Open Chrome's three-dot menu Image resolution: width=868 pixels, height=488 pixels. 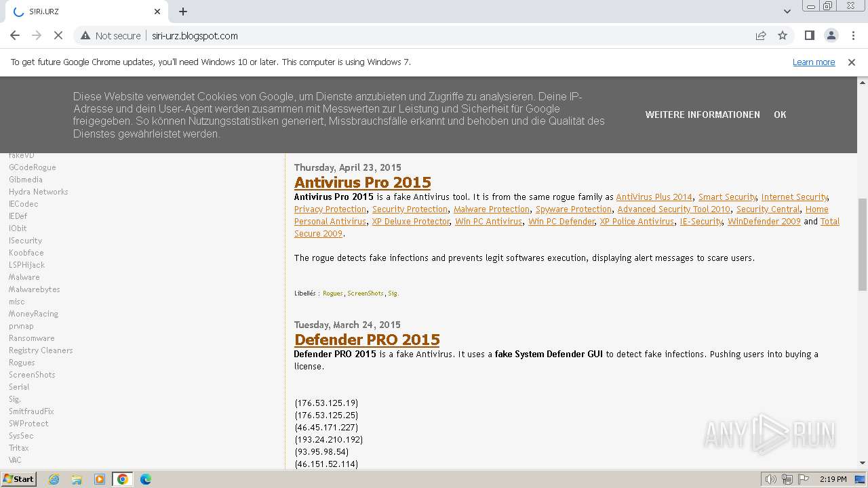pyautogui.click(x=852, y=35)
